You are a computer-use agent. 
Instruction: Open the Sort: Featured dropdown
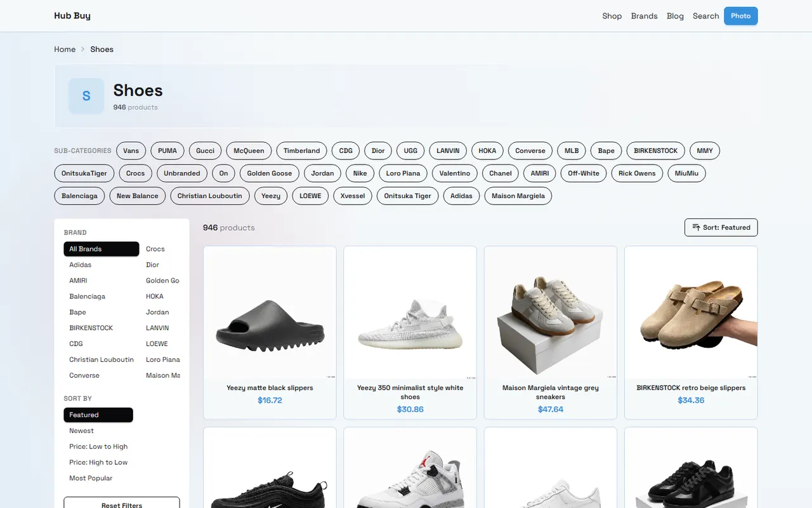click(721, 227)
